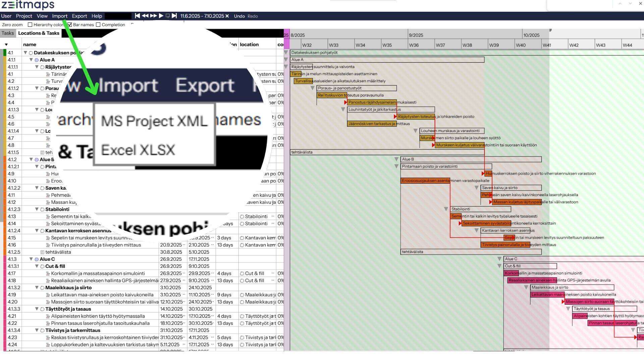Select the Jäännöskiven tarkastus Gantt bar
Image resolution: width=644 pixels, height=362 pixels.
(372, 124)
